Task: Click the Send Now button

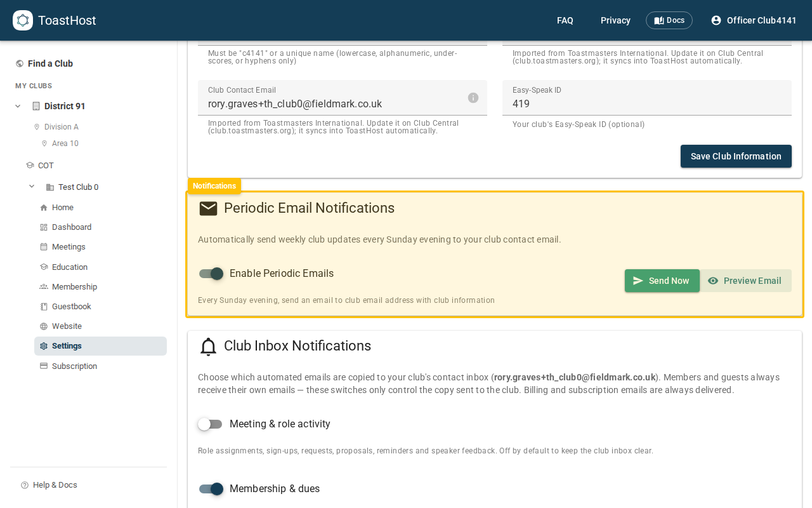Action: click(662, 281)
